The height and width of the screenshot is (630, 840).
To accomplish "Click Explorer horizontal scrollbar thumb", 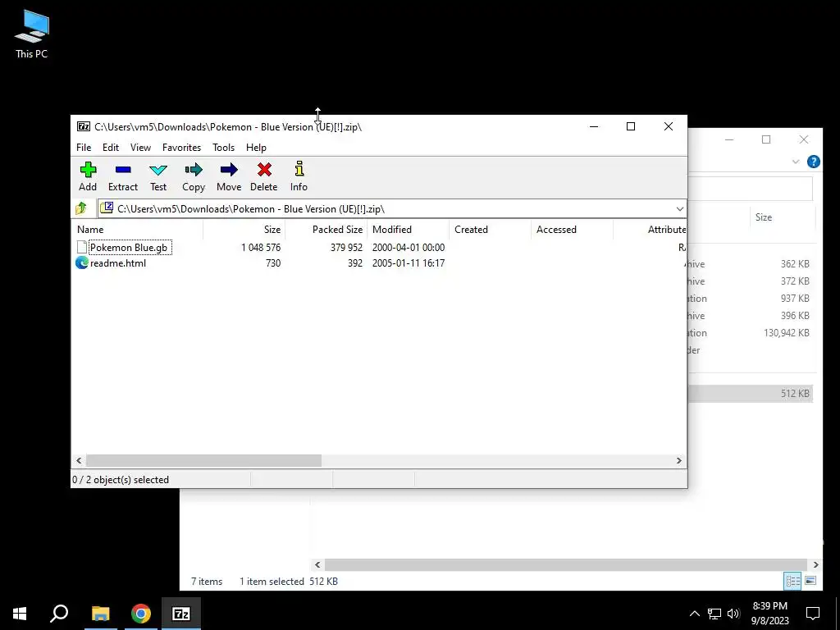I will [x=566, y=564].
